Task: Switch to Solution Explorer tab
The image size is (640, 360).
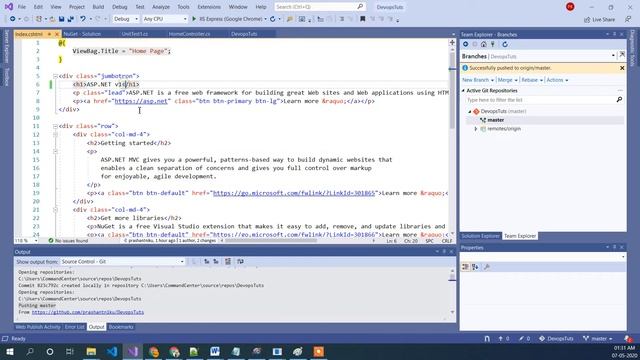Action: (x=480, y=236)
